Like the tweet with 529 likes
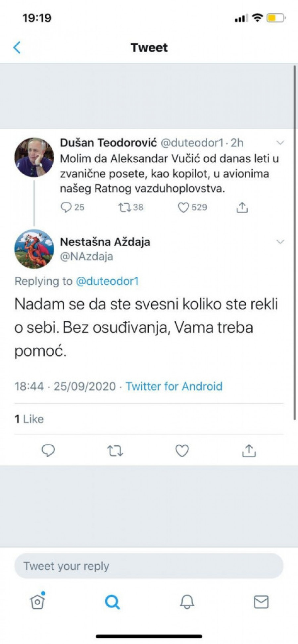Screen dimensions: 298x644 tap(183, 207)
